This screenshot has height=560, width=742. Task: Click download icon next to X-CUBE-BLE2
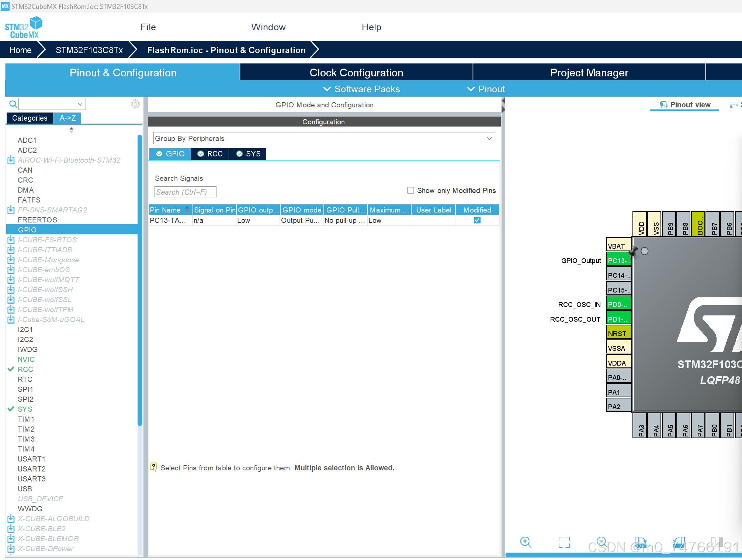[x=11, y=529]
